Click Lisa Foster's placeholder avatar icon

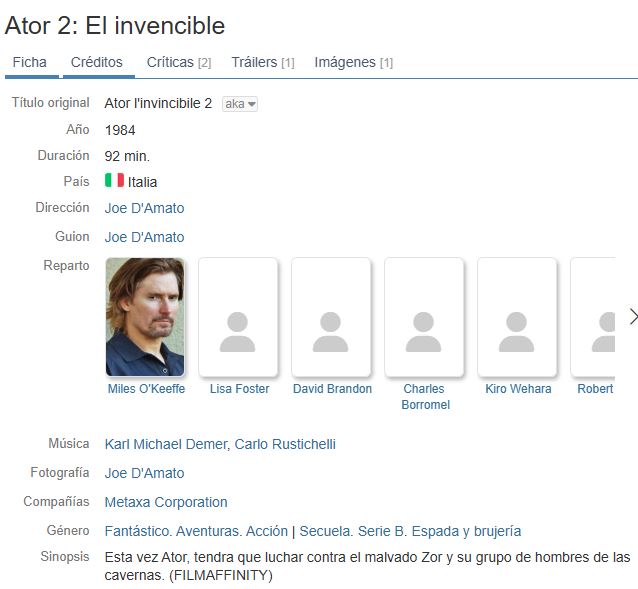238,332
